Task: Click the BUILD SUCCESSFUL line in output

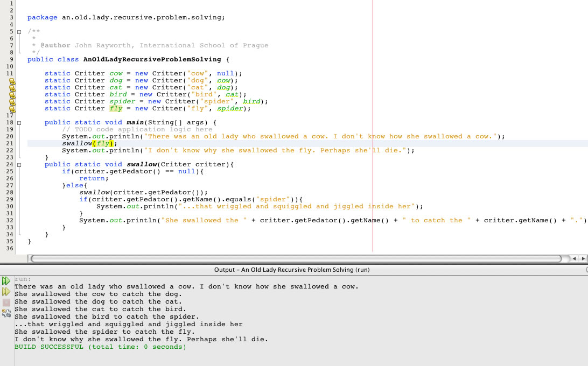Action: (x=100, y=347)
